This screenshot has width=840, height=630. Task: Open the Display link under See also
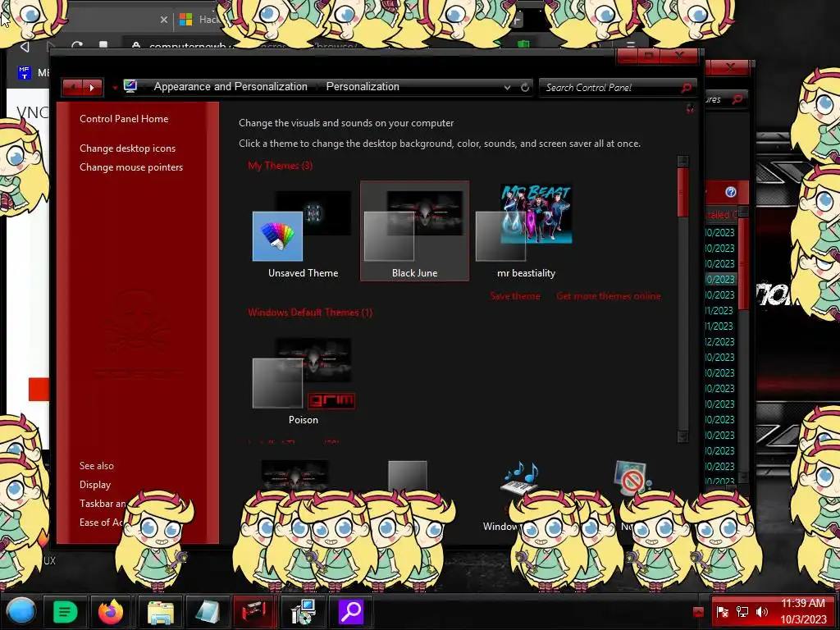(95, 485)
